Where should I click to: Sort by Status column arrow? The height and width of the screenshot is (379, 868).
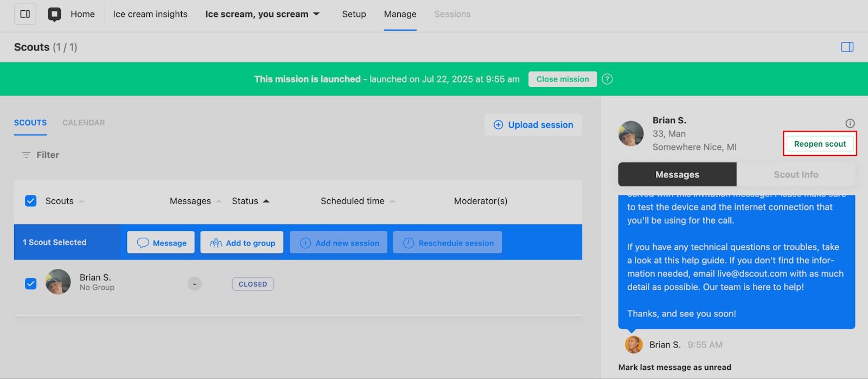pos(266,201)
